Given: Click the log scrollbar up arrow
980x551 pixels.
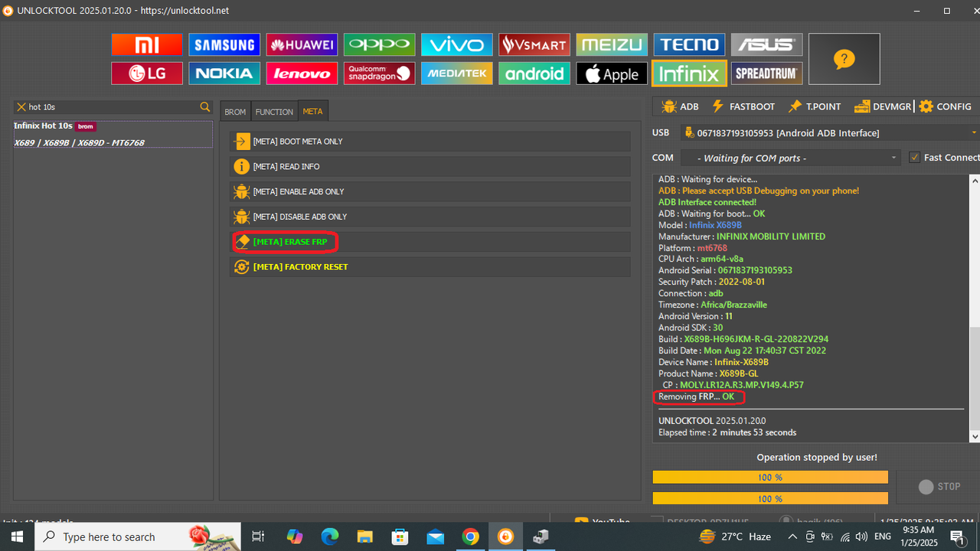Looking at the screenshot, I should pyautogui.click(x=975, y=181).
